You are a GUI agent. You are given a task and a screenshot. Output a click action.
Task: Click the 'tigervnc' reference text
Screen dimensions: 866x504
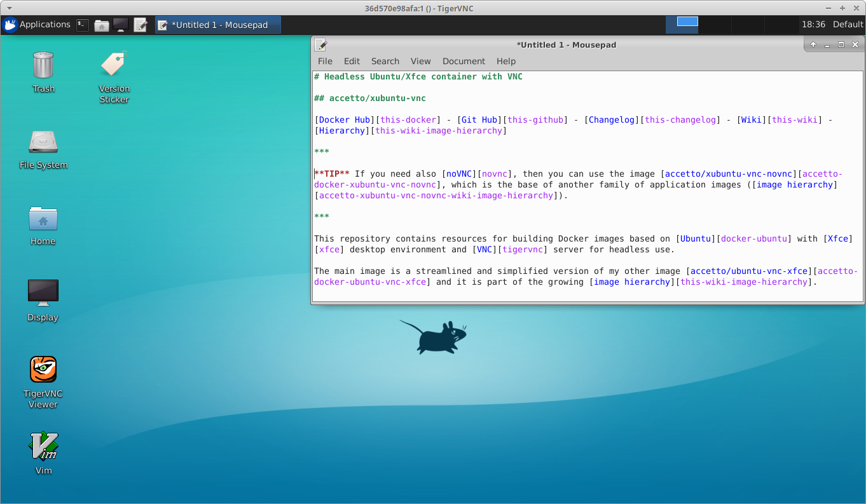(x=523, y=250)
